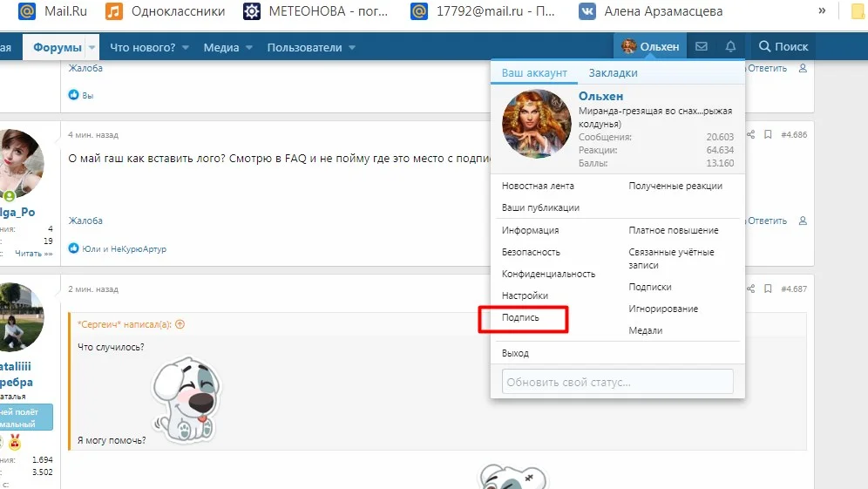Click the Ответить link in the Olga_Po post
The width and height of the screenshot is (868, 489).
(766, 221)
